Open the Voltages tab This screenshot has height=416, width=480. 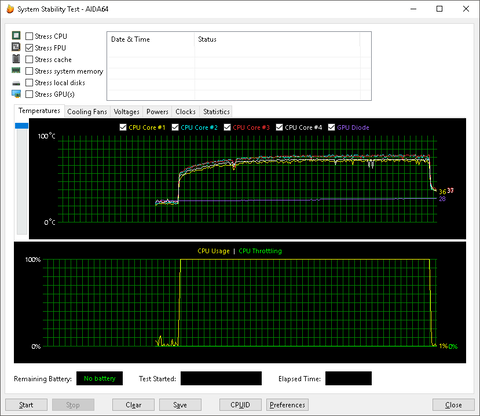tap(126, 112)
